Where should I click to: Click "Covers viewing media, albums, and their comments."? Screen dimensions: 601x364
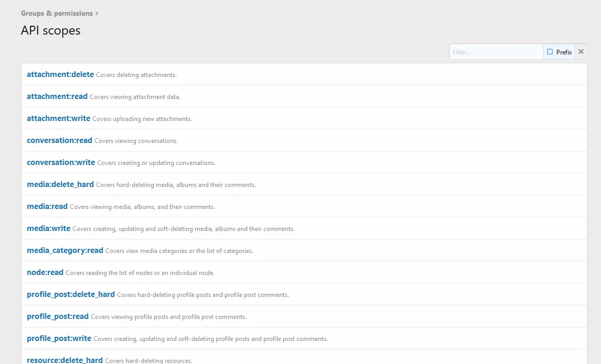(142, 207)
